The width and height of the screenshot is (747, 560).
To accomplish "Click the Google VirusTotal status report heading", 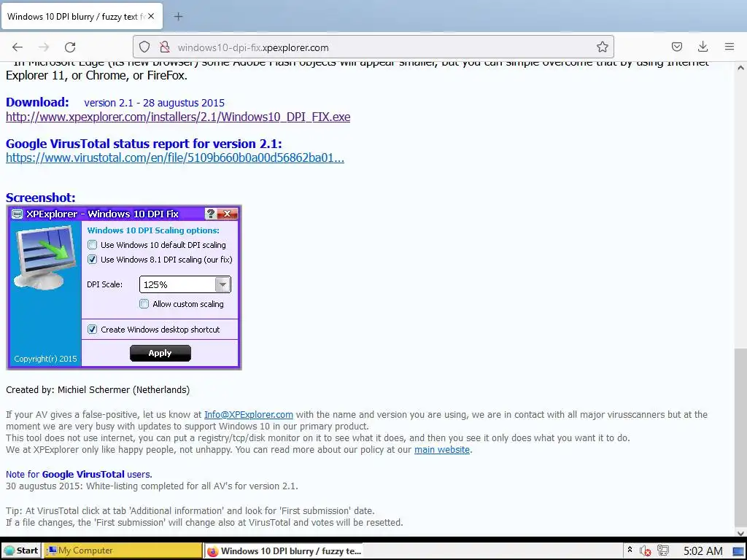I will (x=144, y=144).
